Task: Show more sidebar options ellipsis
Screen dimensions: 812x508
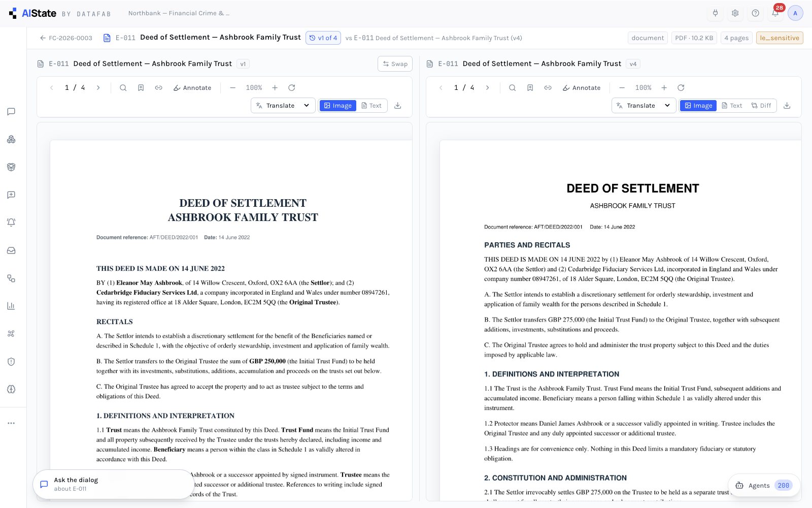Action: (11, 423)
